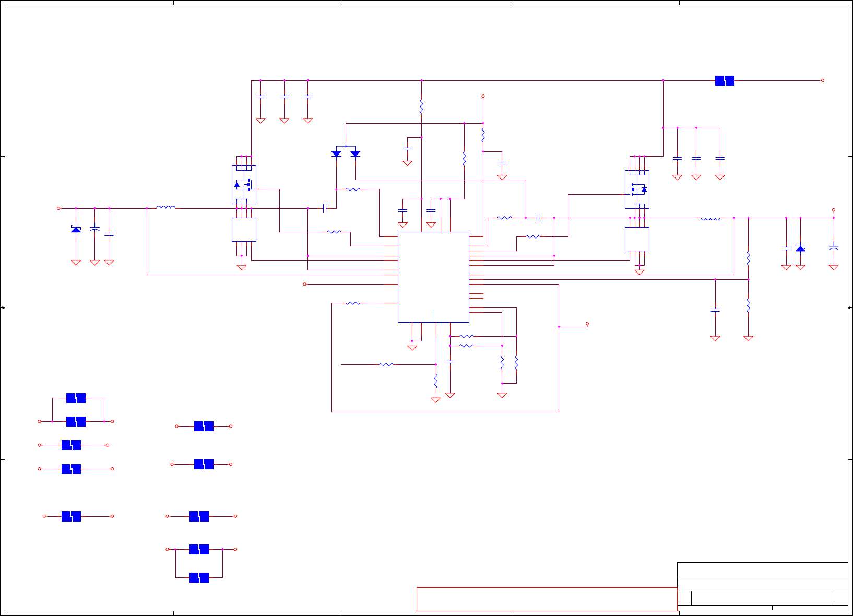
Task: Select the input inductor coil on the left
Action: tap(166, 207)
